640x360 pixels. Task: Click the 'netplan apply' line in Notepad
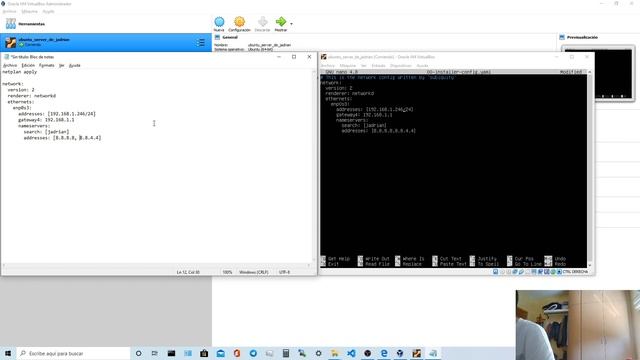pyautogui.click(x=20, y=72)
